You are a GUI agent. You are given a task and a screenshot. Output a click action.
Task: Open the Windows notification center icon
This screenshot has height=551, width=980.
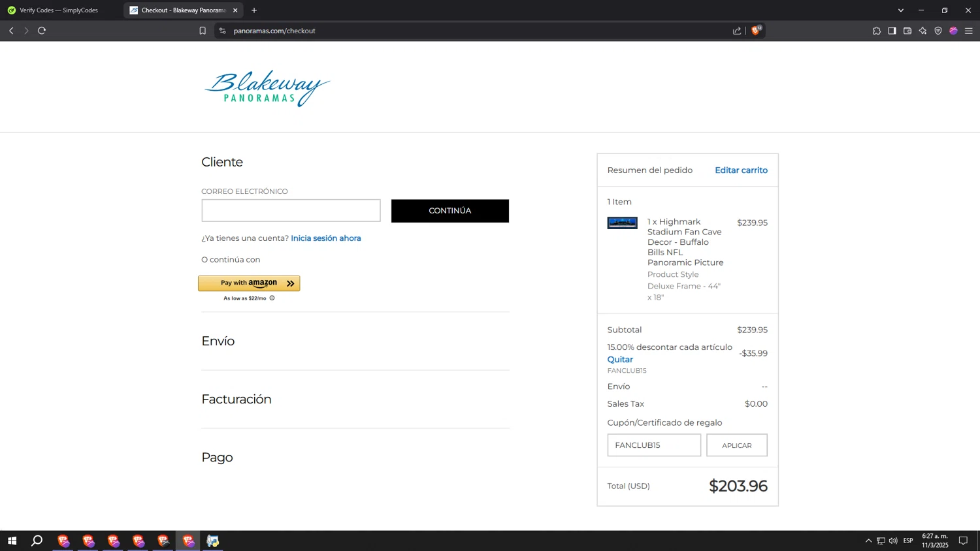(x=963, y=541)
